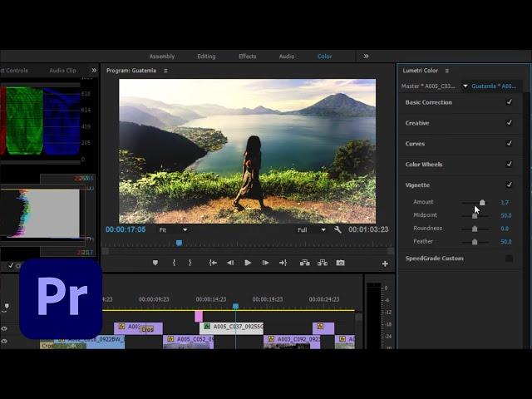Image resolution: width=532 pixels, height=399 pixels.
Task: Open Program monitor wrench settings
Action: (x=337, y=229)
